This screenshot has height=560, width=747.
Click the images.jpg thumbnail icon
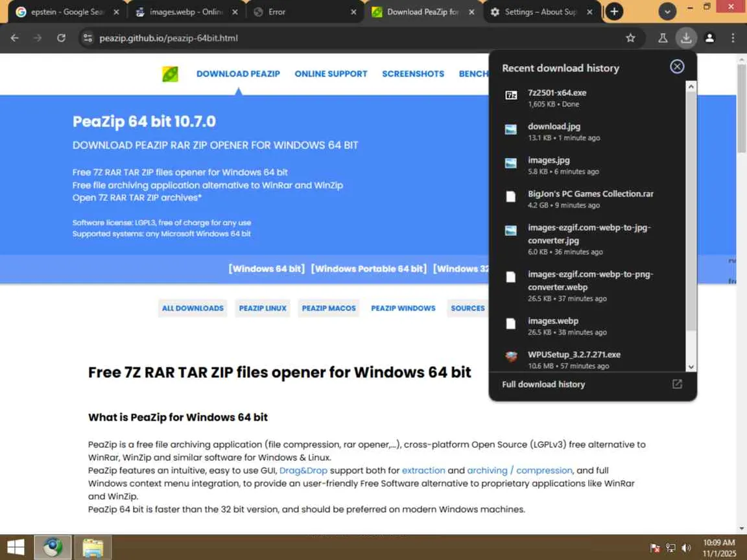[x=511, y=163]
